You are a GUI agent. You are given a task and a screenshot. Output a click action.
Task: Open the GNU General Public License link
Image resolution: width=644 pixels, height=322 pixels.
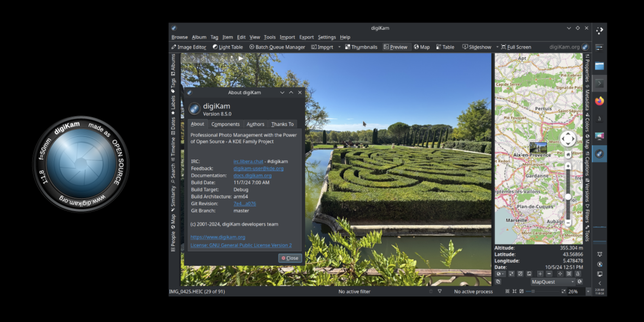coord(241,245)
